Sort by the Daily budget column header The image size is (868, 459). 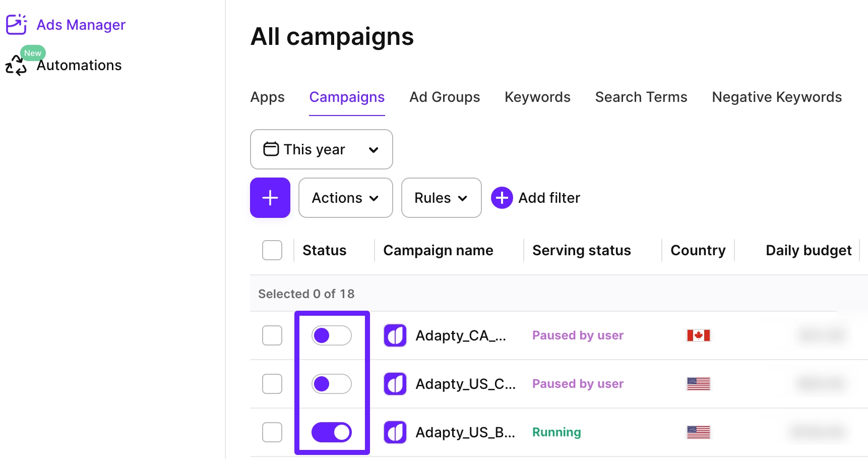point(808,250)
